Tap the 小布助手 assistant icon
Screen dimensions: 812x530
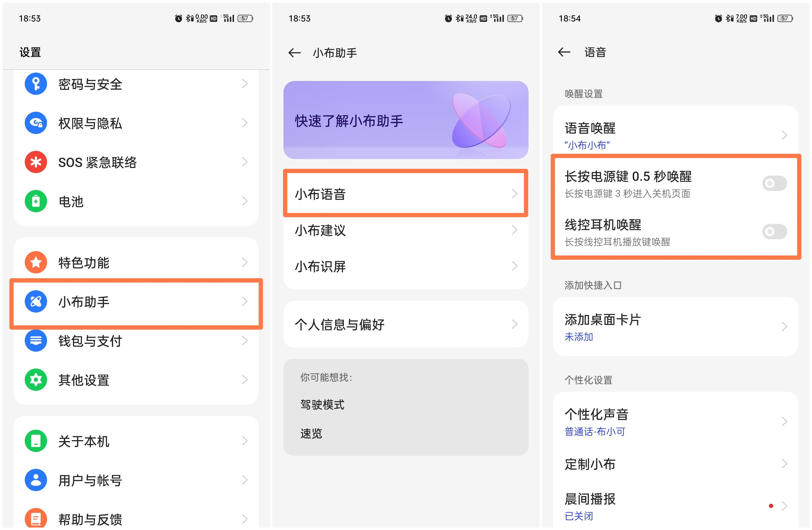tap(35, 302)
